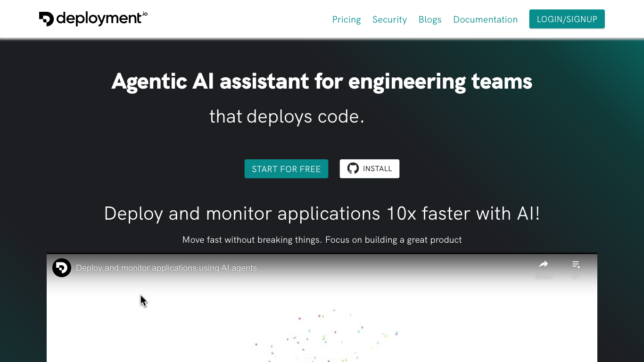644x362 pixels.
Task: Open the Pricing page
Action: [347, 19]
